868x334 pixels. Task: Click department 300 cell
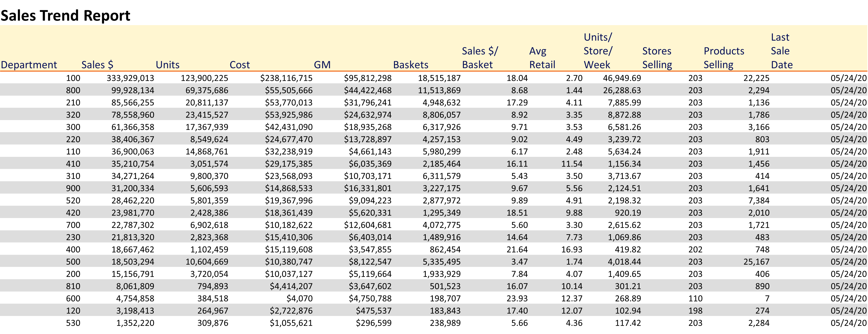tap(73, 127)
